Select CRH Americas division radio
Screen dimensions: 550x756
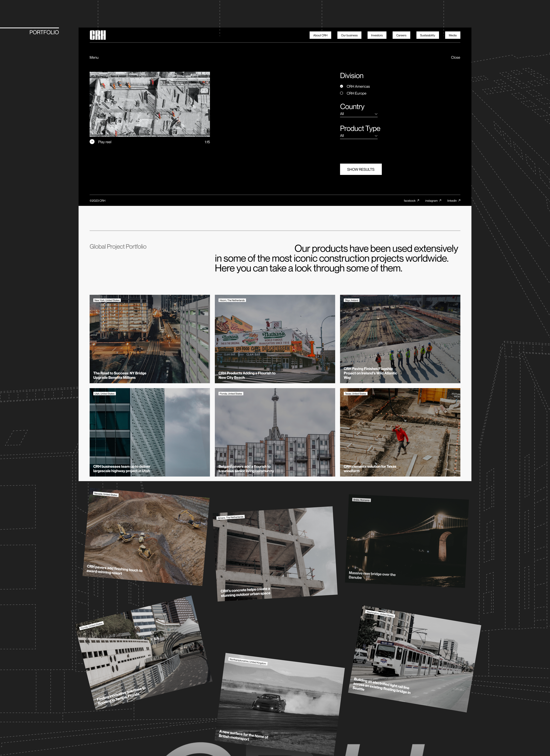point(342,86)
